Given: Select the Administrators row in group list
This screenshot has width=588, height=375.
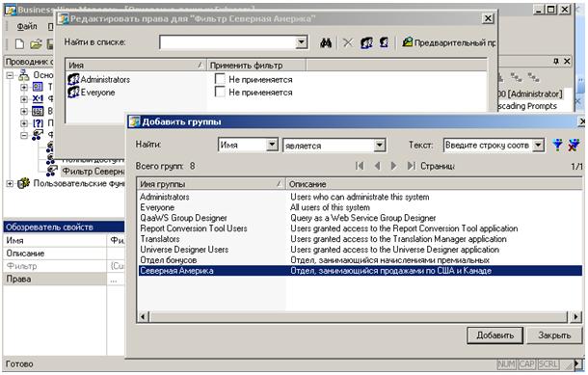Looking at the screenshot, I should tap(360, 197).
